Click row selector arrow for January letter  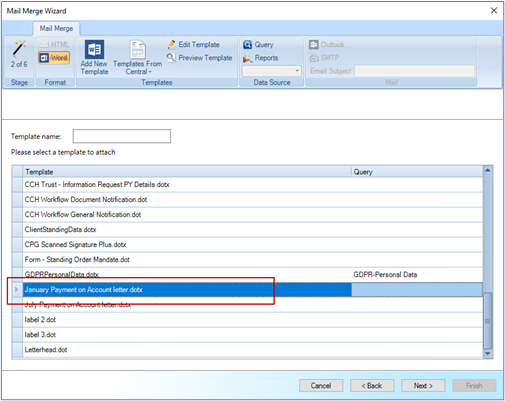pyautogui.click(x=17, y=289)
